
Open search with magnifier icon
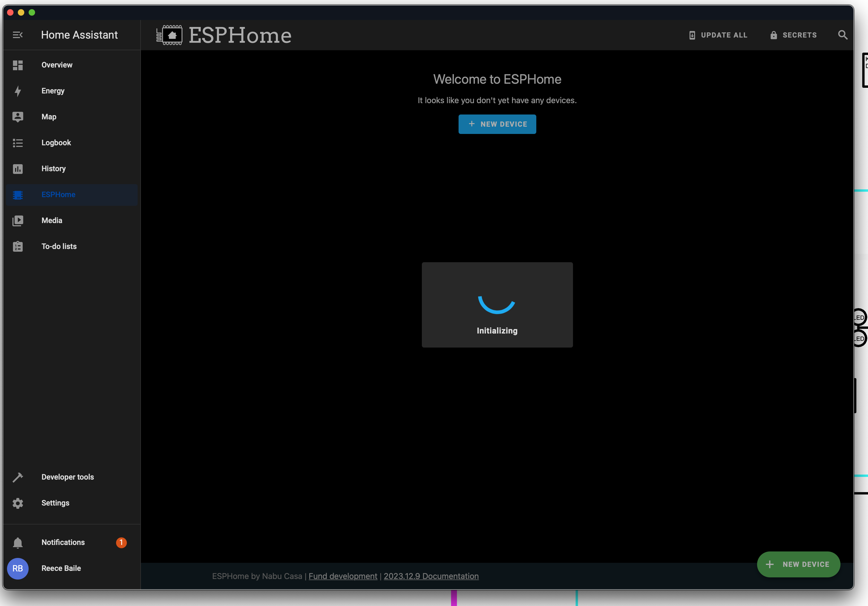click(x=842, y=35)
